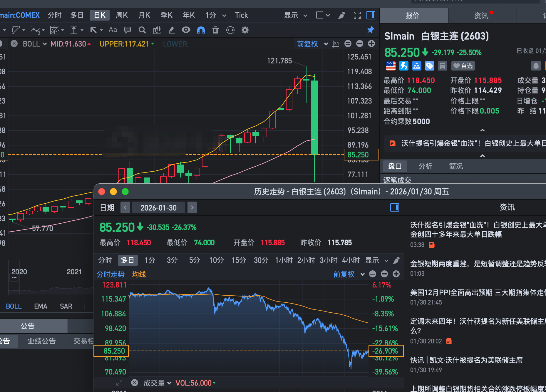Select the Tick chart tab
The width and height of the screenshot is (546, 392).
241,15
